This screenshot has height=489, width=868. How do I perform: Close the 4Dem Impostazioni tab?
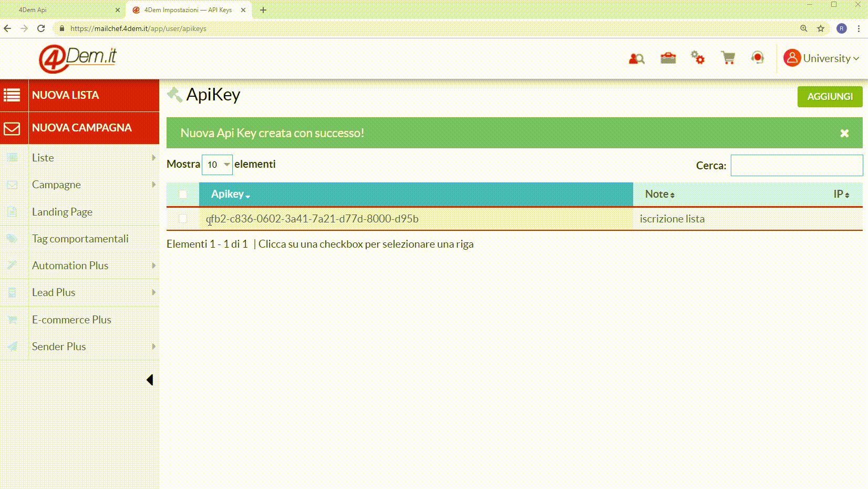[243, 10]
